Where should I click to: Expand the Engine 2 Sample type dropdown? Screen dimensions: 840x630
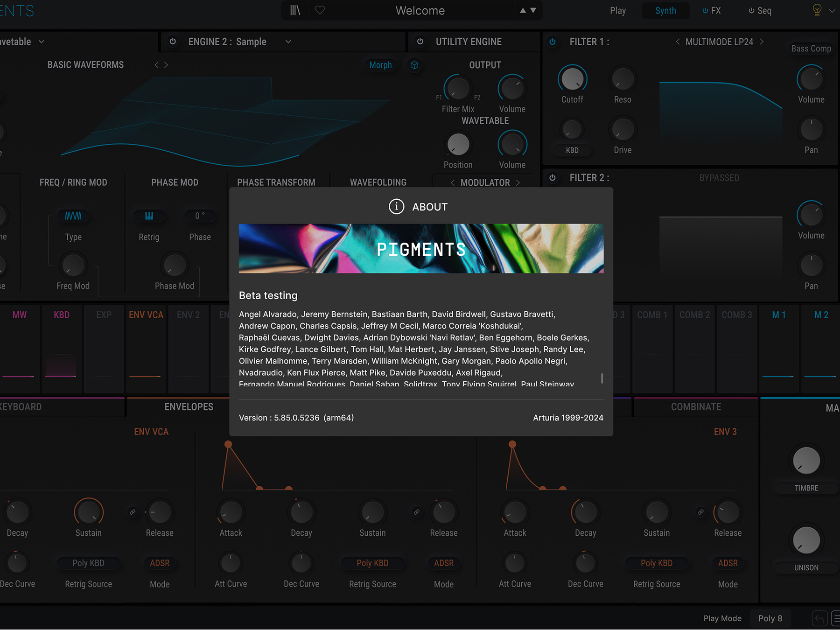tap(288, 42)
